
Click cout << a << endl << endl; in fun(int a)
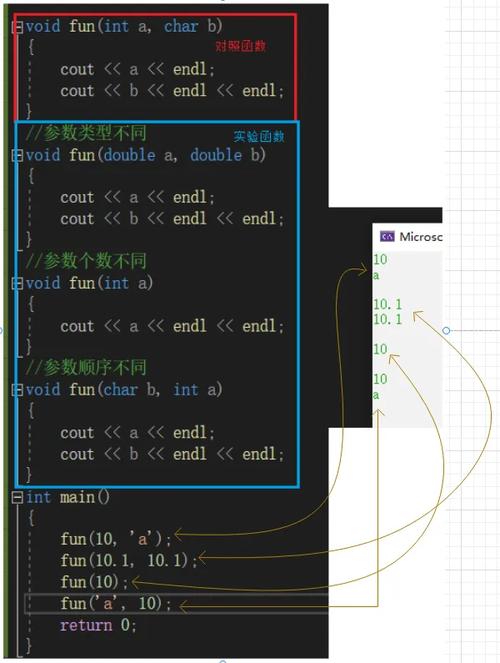point(172,326)
